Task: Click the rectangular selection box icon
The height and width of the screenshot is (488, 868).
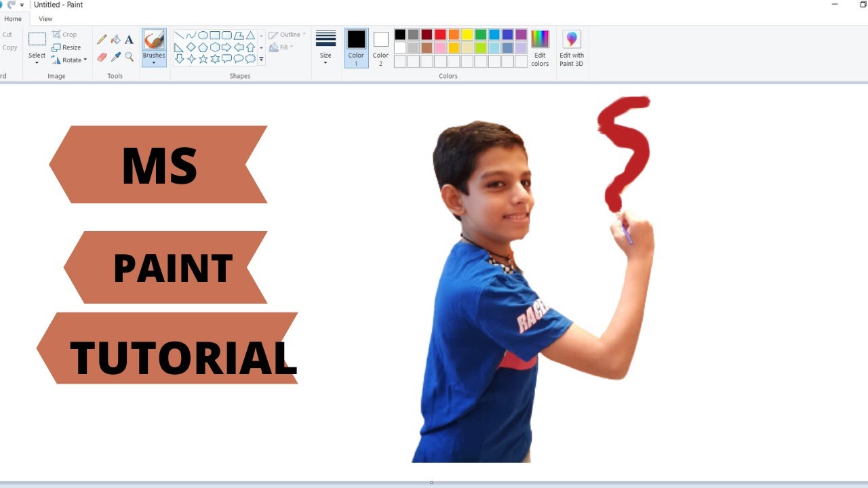Action: click(x=37, y=39)
